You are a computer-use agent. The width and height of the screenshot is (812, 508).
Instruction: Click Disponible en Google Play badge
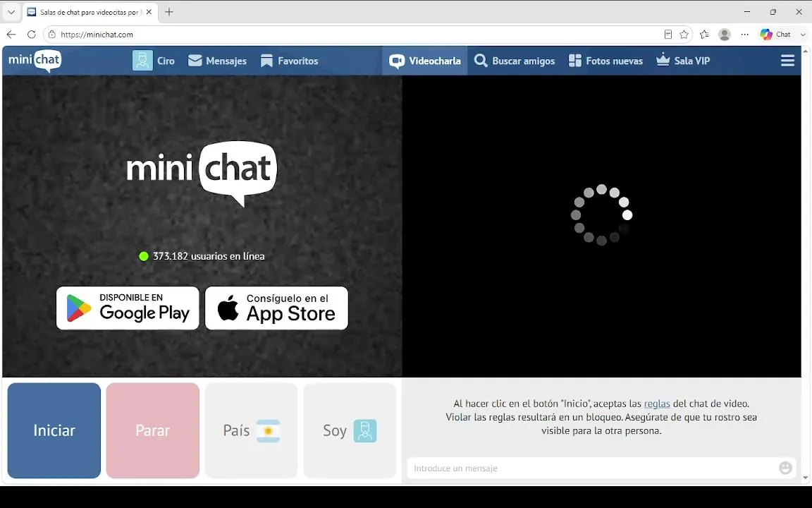pos(128,308)
